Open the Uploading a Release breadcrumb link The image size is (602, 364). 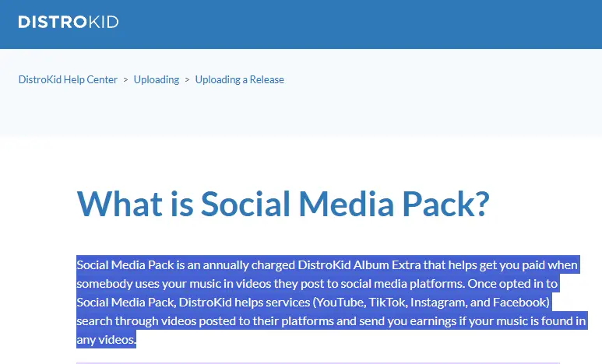(240, 79)
